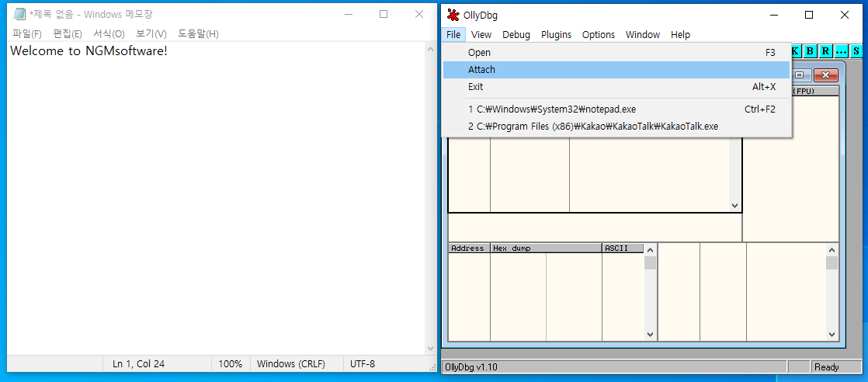Click the ASCII column header

click(623, 248)
